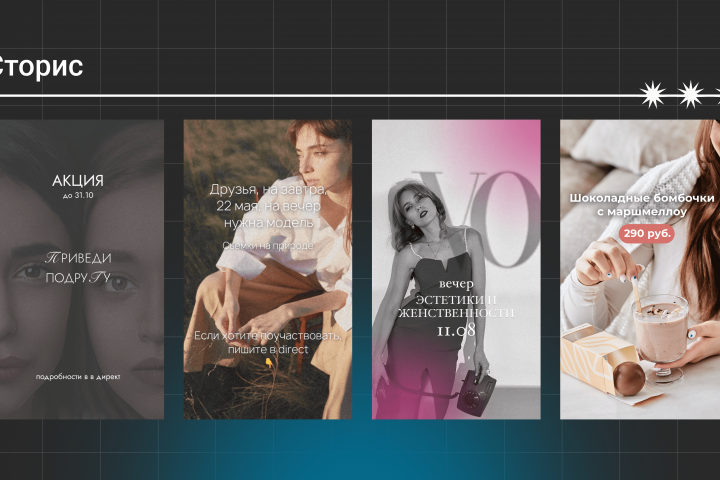Click the first white starburst icon
The width and height of the screenshot is (720, 480).
pyautogui.click(x=652, y=95)
